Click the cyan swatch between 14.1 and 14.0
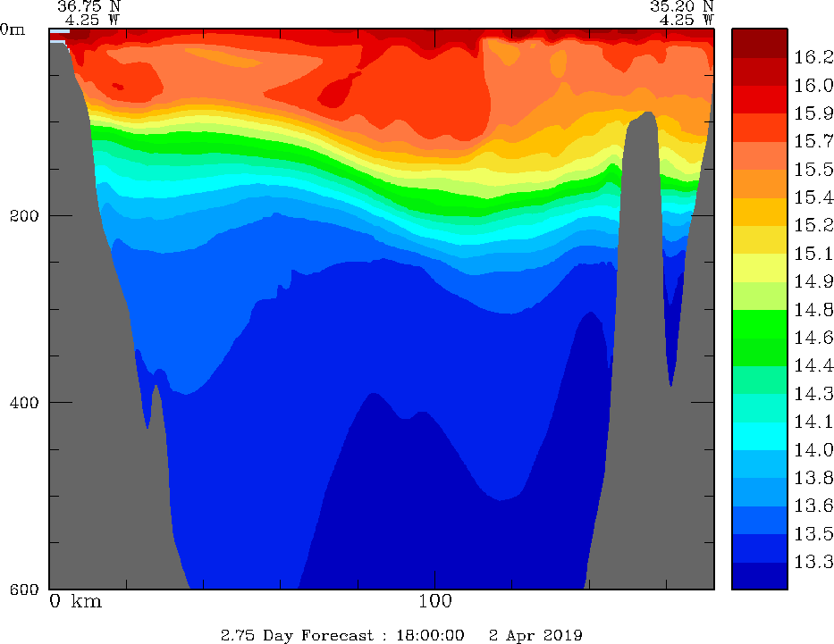 point(759,436)
